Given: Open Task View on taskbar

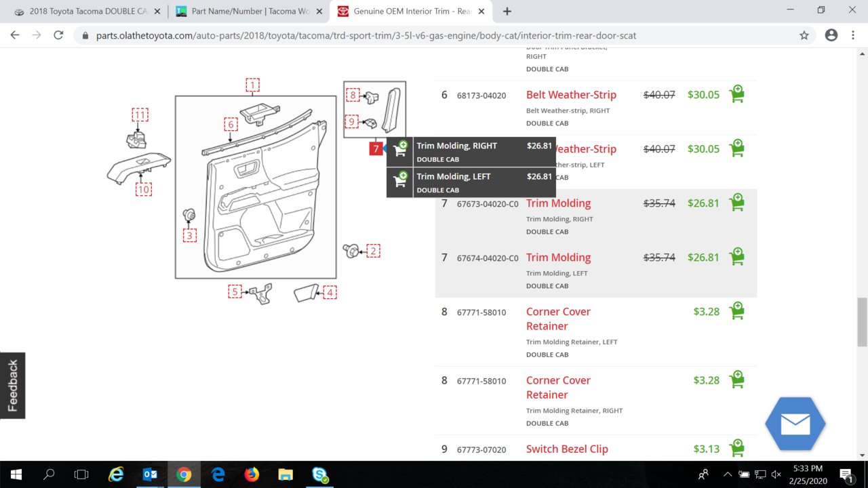Looking at the screenshot, I should click(81, 474).
